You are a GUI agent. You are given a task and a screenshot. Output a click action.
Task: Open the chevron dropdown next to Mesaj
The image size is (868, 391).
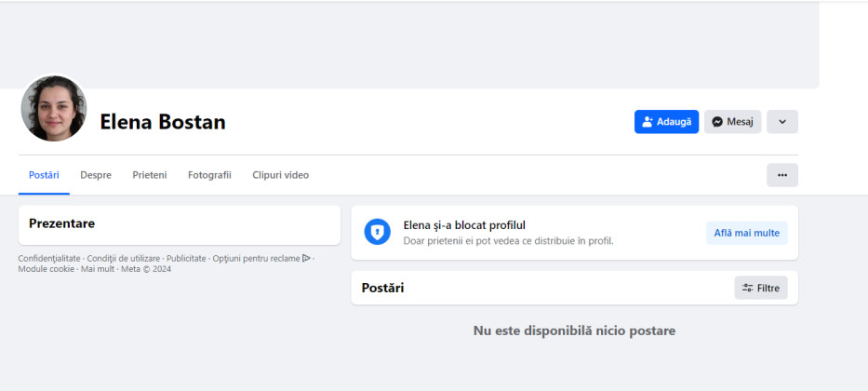pos(782,122)
